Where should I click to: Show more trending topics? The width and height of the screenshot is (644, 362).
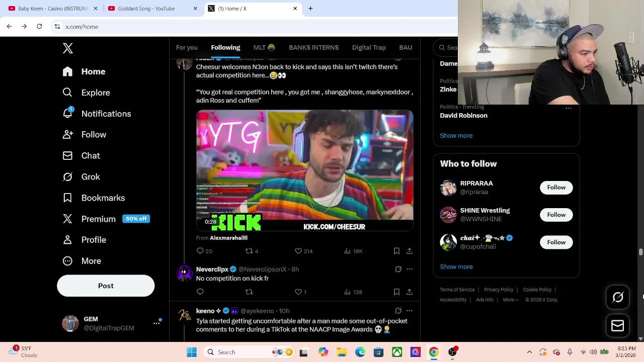pyautogui.click(x=456, y=135)
